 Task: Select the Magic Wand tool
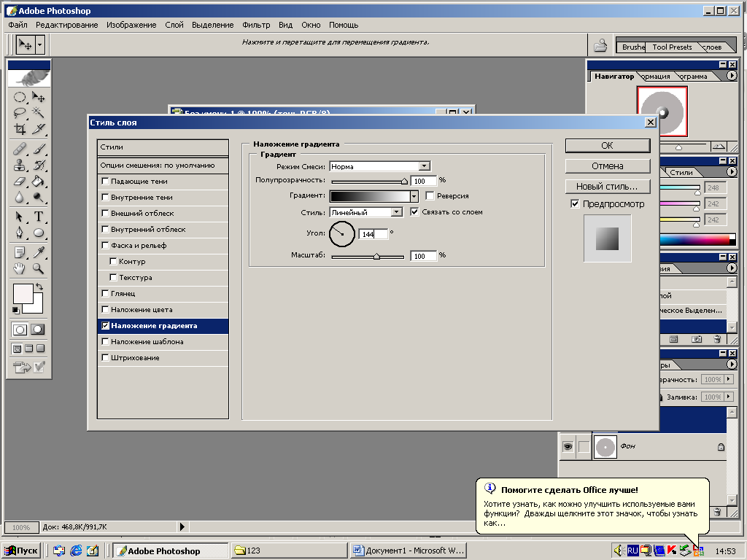39,113
